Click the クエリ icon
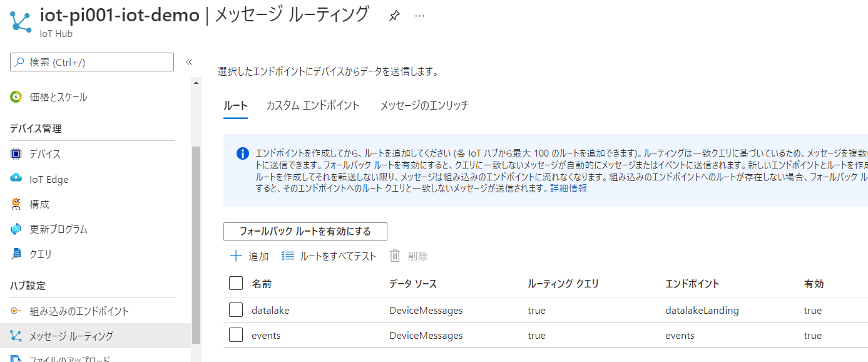This screenshot has width=868, height=362. coord(16,254)
